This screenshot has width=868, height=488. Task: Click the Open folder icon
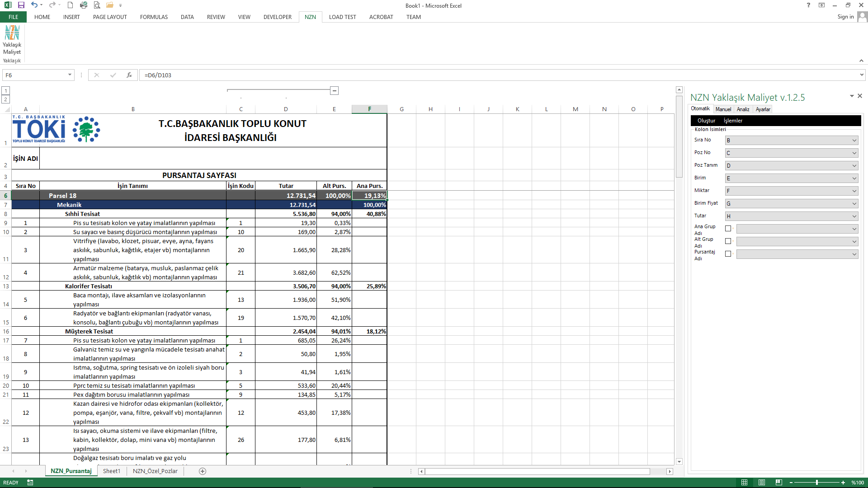pyautogui.click(x=109, y=5)
